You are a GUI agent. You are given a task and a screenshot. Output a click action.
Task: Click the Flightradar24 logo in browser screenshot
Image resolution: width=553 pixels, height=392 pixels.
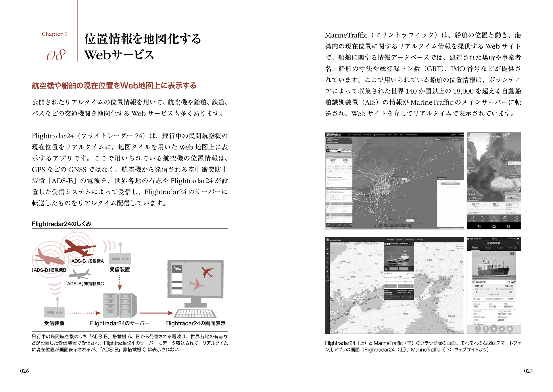coord(333,135)
